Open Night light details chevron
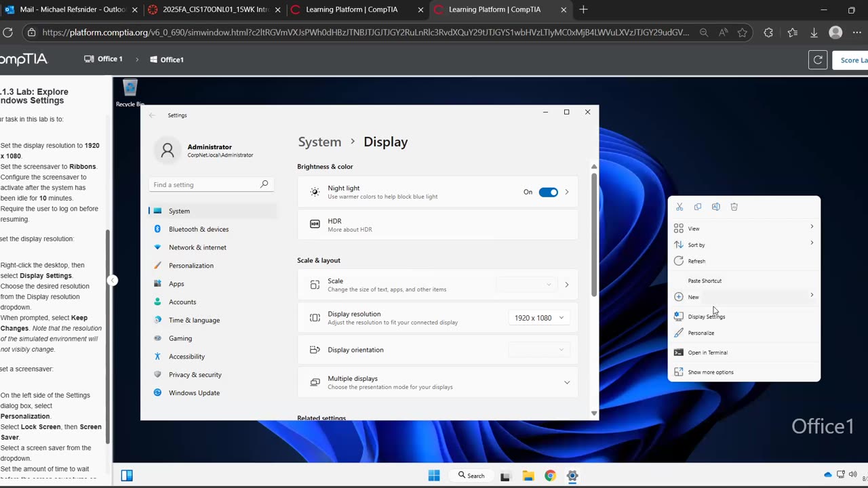Viewport: 868px width, 488px height. (x=567, y=192)
